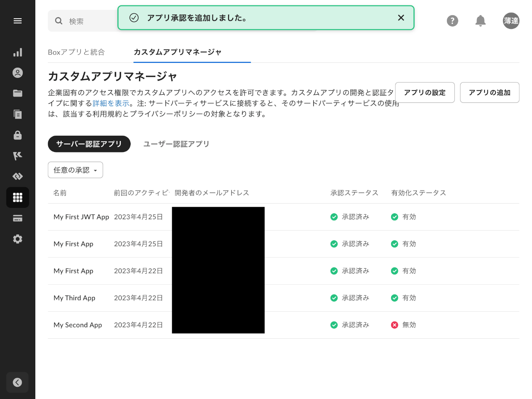Click the 開発者のメールアドレス column header

coord(212,193)
